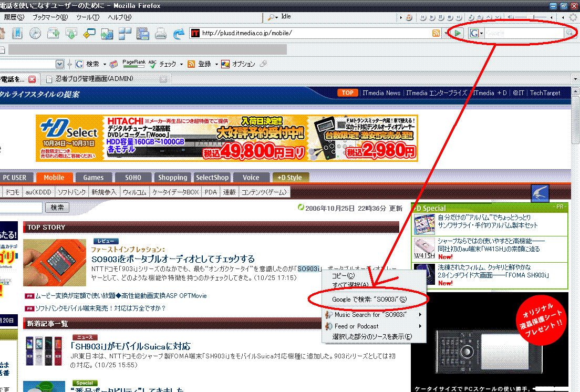Viewport: 580px width, 392px height.
Task: Click the player stop button
Action: tap(450, 17)
